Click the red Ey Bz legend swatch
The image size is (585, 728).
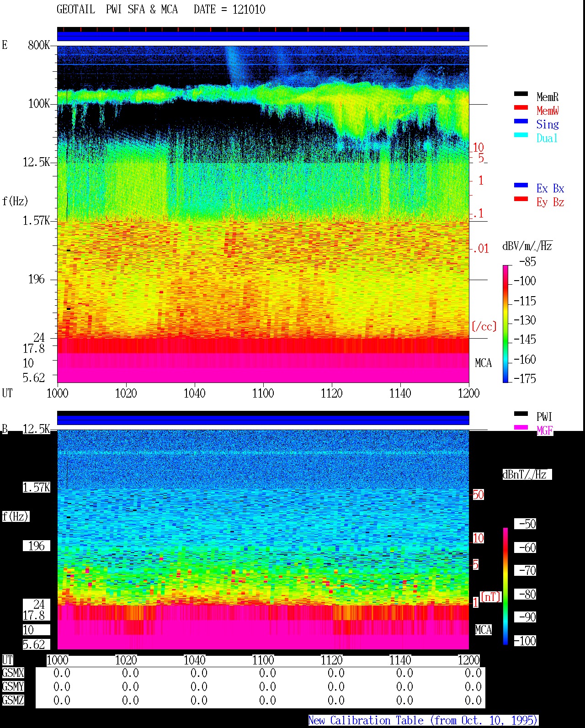pos(521,199)
